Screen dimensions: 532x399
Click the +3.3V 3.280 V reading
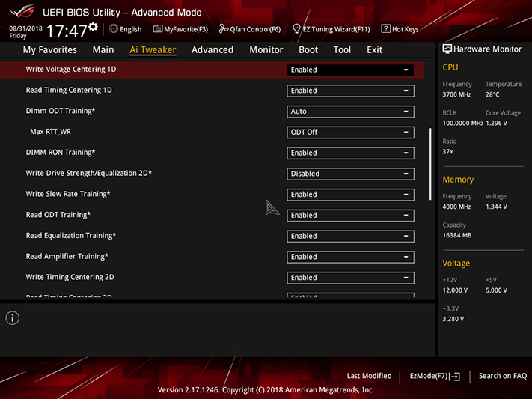453,319
